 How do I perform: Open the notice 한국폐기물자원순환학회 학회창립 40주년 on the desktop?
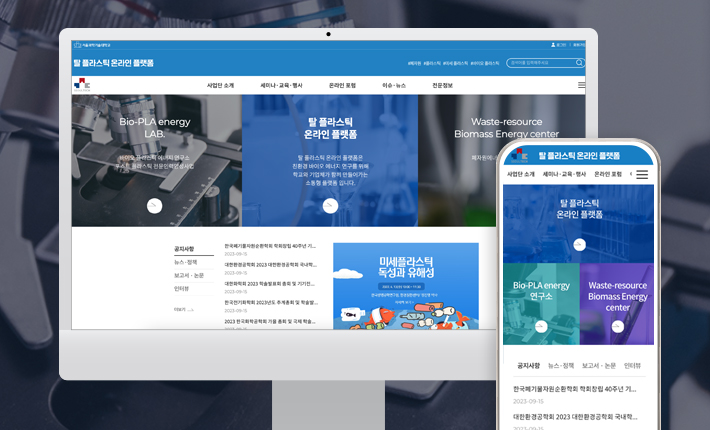pyautogui.click(x=270, y=246)
